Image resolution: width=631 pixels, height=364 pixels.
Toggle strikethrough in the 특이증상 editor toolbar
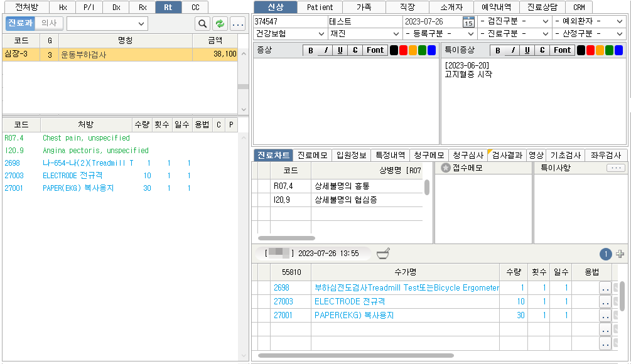[x=542, y=50]
